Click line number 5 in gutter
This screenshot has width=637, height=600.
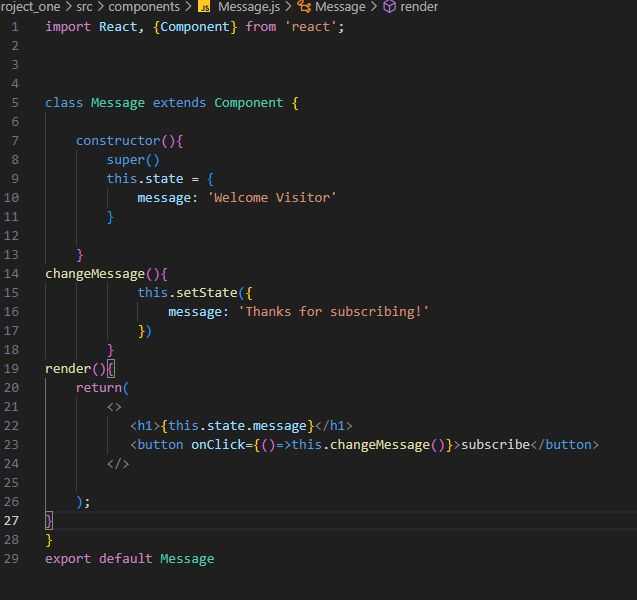click(15, 103)
